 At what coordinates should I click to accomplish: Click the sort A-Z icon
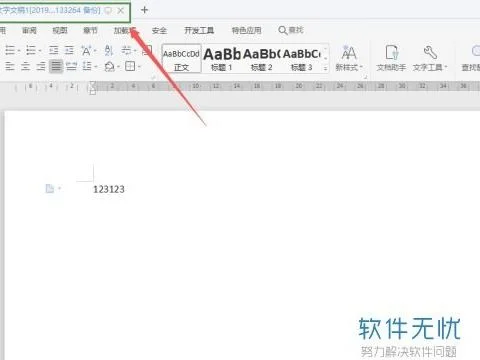109,51
